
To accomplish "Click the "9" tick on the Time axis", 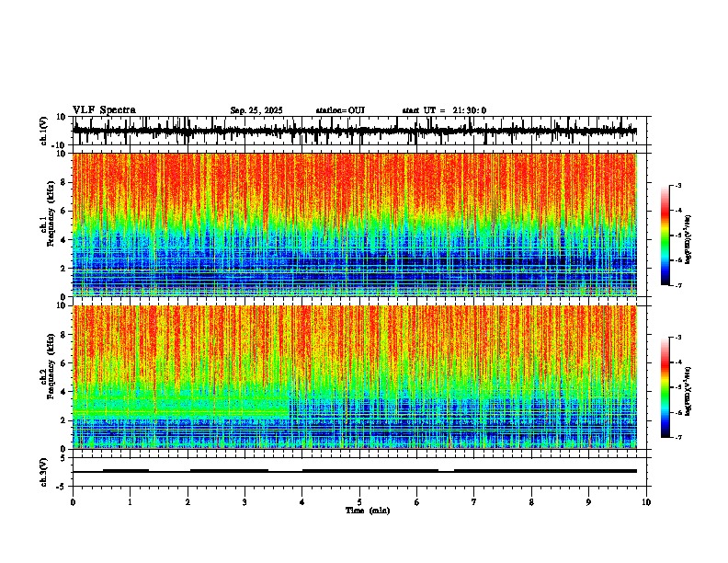I will point(588,502).
